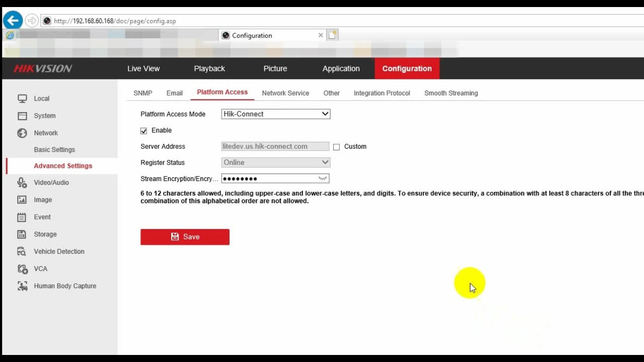Open the Playback tab
Viewport: 644px width, 362px height.
pos(209,68)
